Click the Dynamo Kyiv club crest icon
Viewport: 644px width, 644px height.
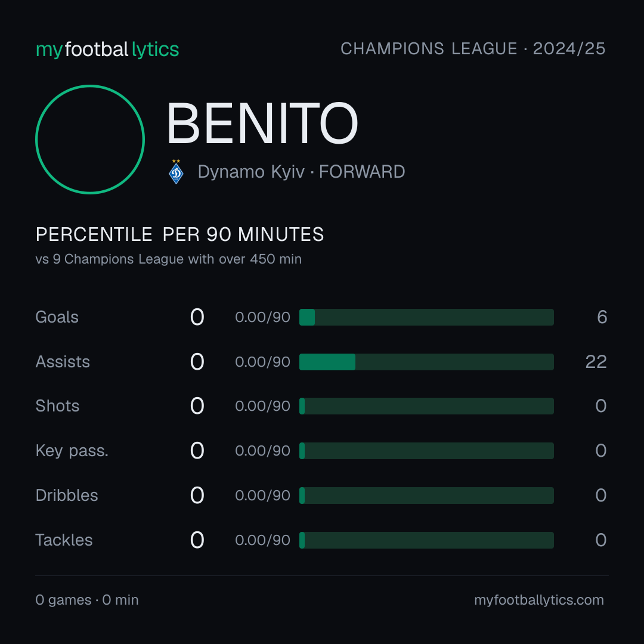(x=176, y=172)
